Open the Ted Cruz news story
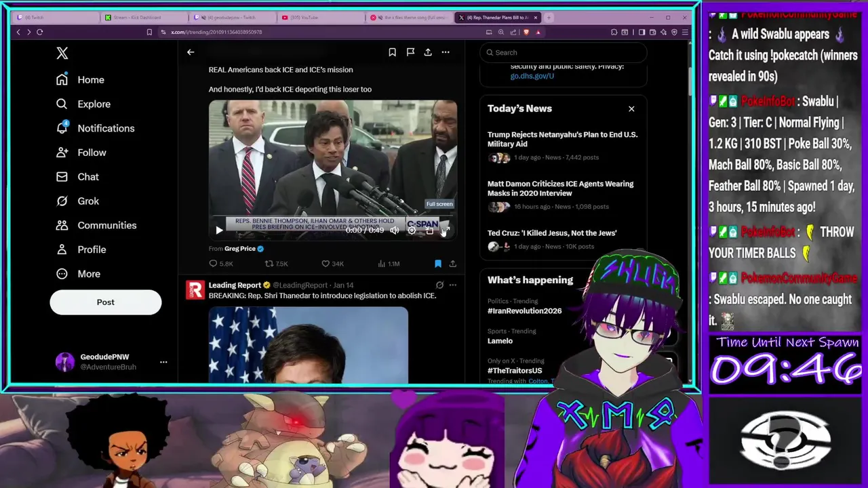Screen dimensions: 868x488 pyautogui.click(x=563, y=239)
